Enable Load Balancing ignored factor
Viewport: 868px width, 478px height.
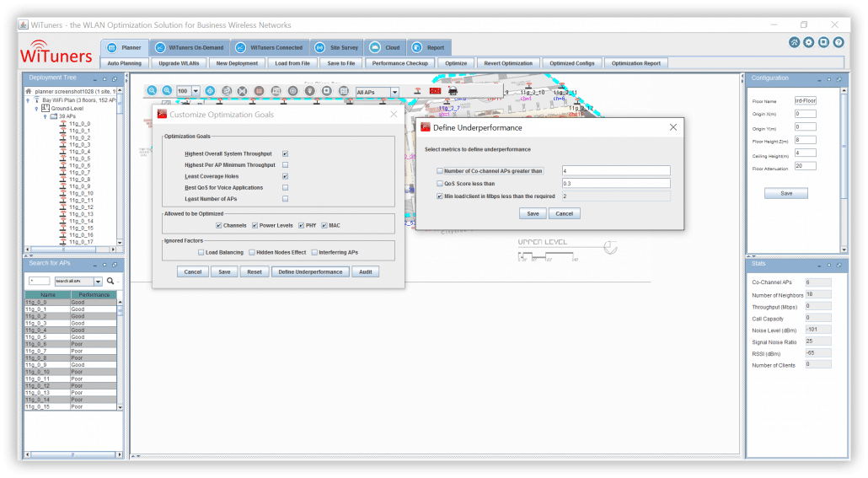pos(201,253)
